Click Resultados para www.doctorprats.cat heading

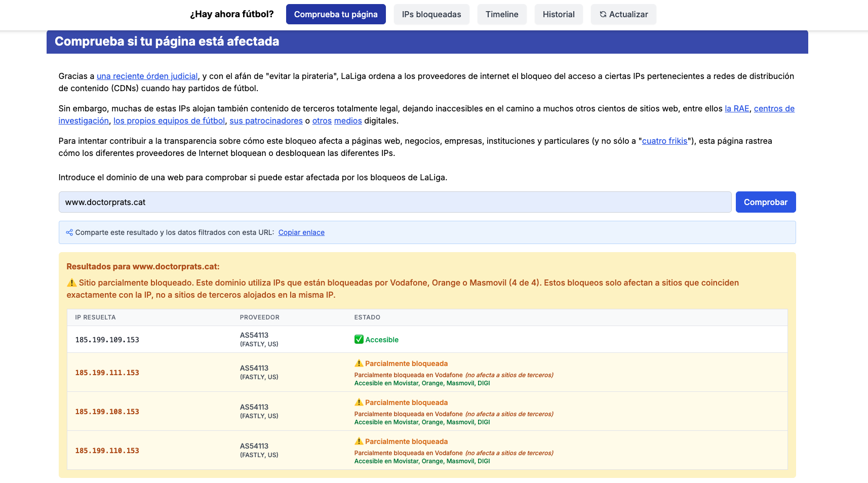click(x=143, y=266)
